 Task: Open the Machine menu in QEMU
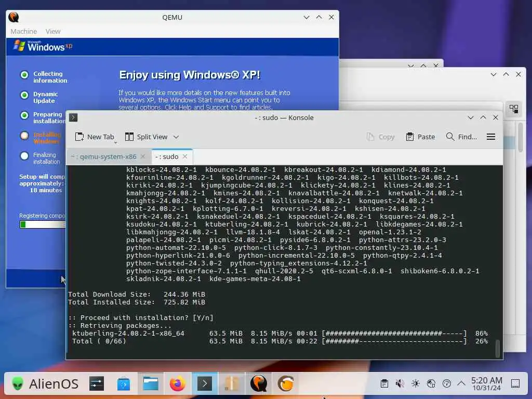[24, 31]
